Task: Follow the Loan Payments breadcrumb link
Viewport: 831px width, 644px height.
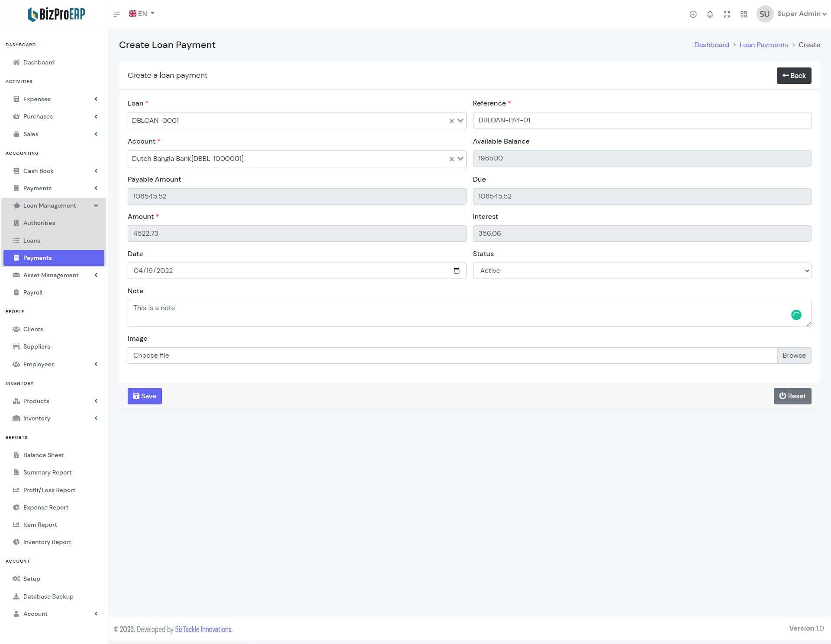Action: point(763,45)
